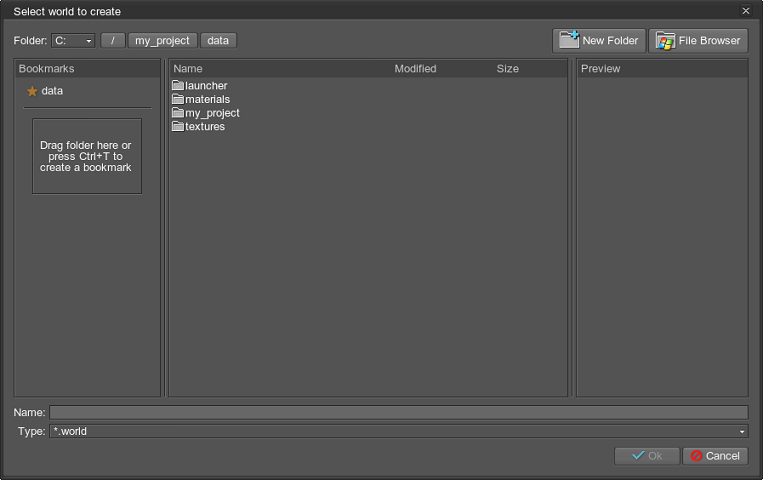This screenshot has height=480, width=763.
Task: Create a new folder with New Folder
Action: pyautogui.click(x=599, y=41)
